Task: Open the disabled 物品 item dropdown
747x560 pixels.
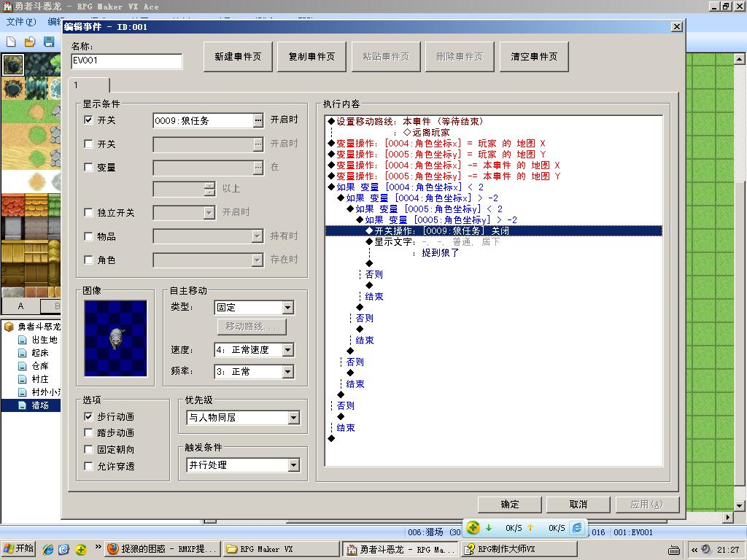Action: 258,236
